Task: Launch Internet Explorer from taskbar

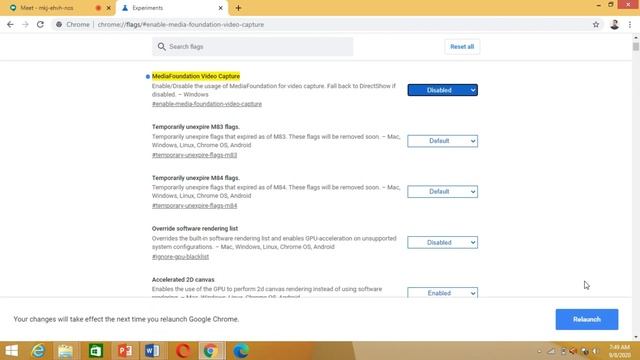Action: click(38, 351)
